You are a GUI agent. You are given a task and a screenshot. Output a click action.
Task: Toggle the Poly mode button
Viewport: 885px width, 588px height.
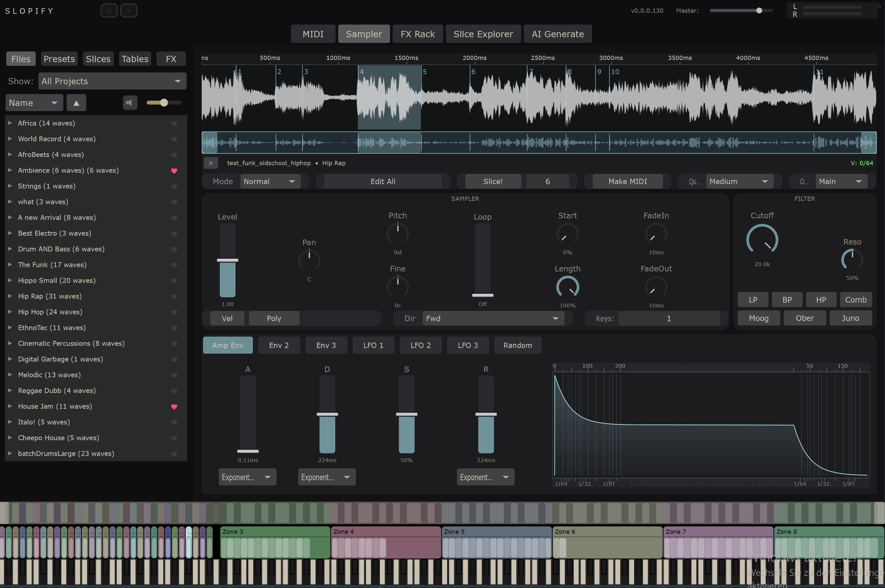(x=274, y=318)
